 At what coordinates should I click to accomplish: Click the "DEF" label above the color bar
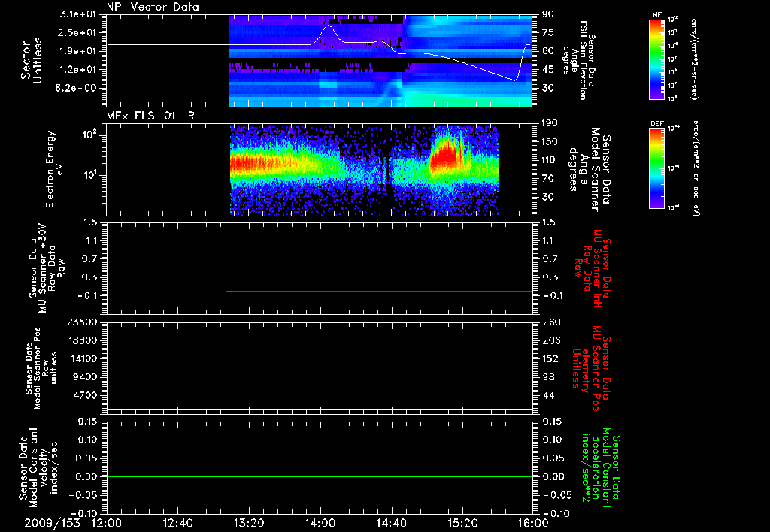pos(657,124)
